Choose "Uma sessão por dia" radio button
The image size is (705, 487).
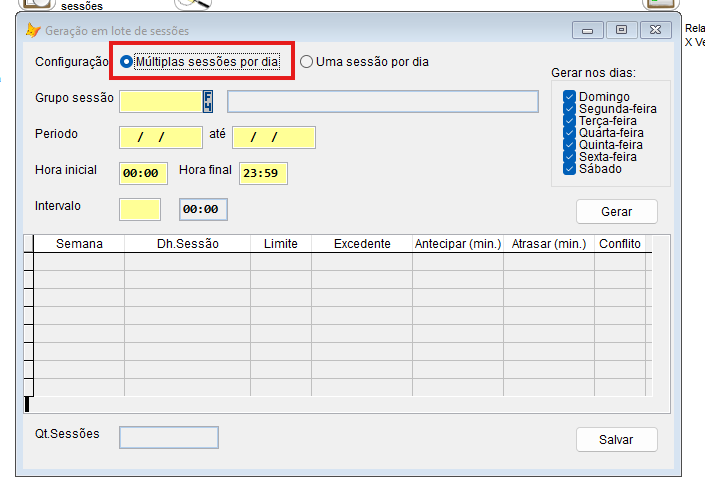click(307, 62)
